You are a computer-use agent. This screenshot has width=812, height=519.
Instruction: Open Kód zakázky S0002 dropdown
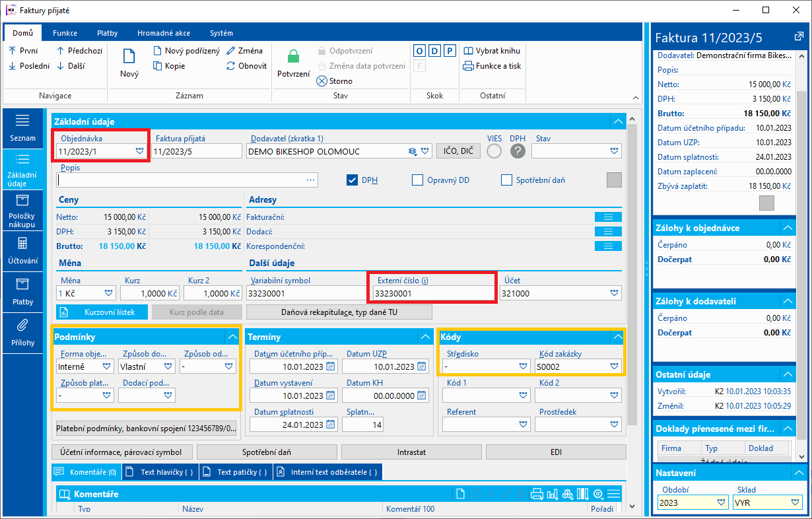click(615, 366)
